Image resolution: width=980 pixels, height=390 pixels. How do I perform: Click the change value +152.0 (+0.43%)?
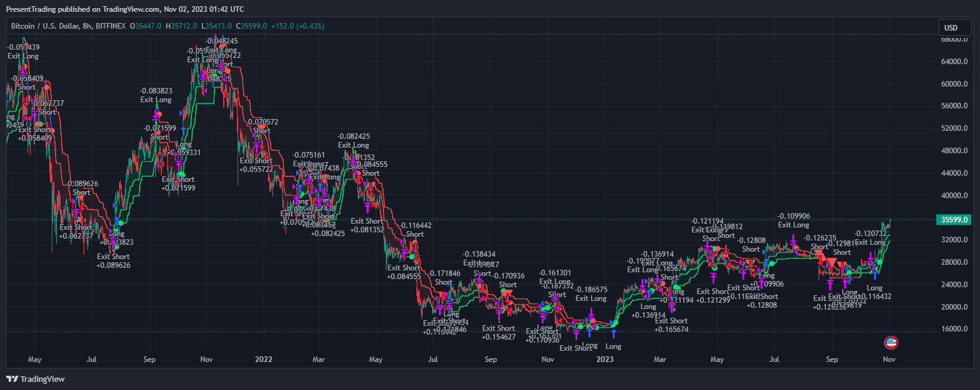pos(298,26)
